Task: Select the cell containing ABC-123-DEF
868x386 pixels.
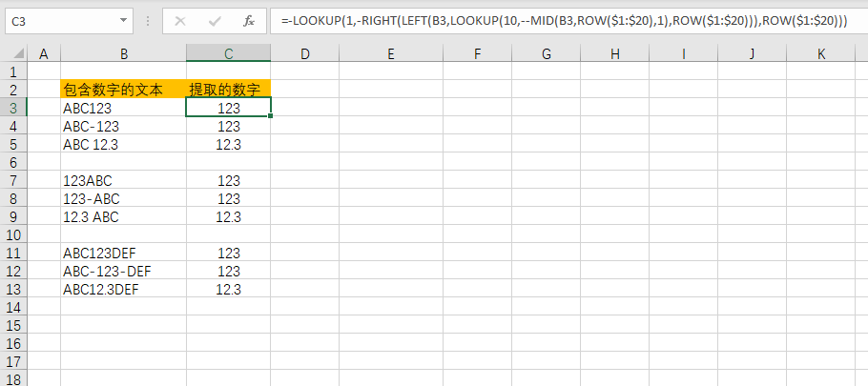Action: pos(123,272)
